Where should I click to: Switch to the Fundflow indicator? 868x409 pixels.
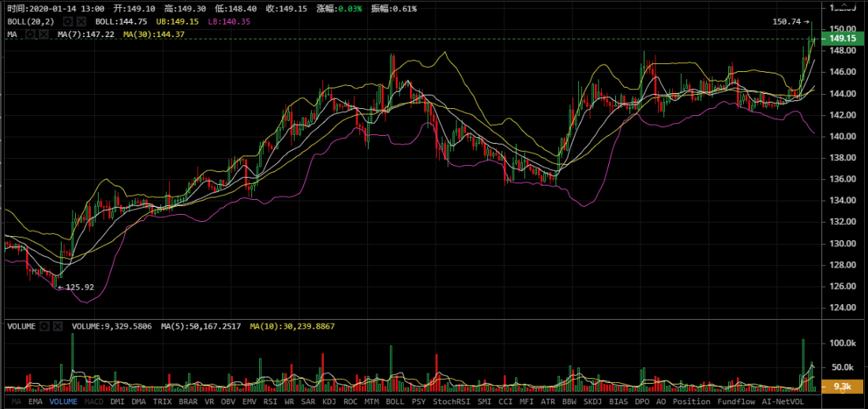[x=735, y=402]
